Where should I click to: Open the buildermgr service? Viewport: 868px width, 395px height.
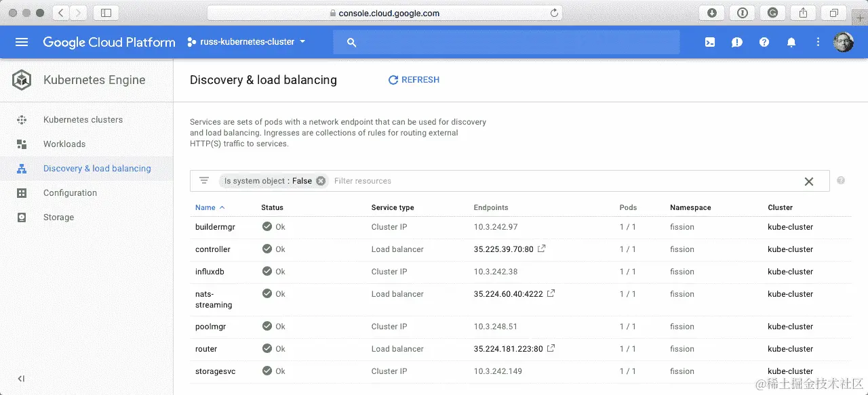215,227
